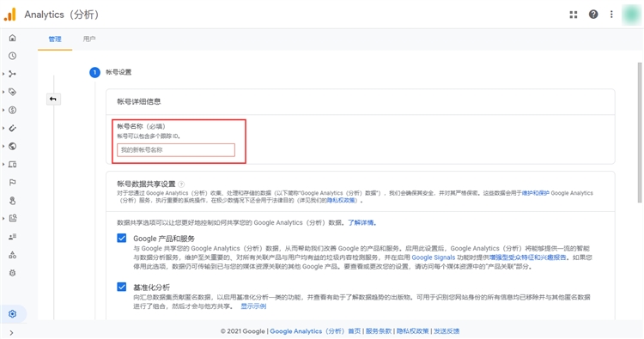Open the Retention icon in sidebar
This screenshot has height=339, width=644.
point(12,128)
